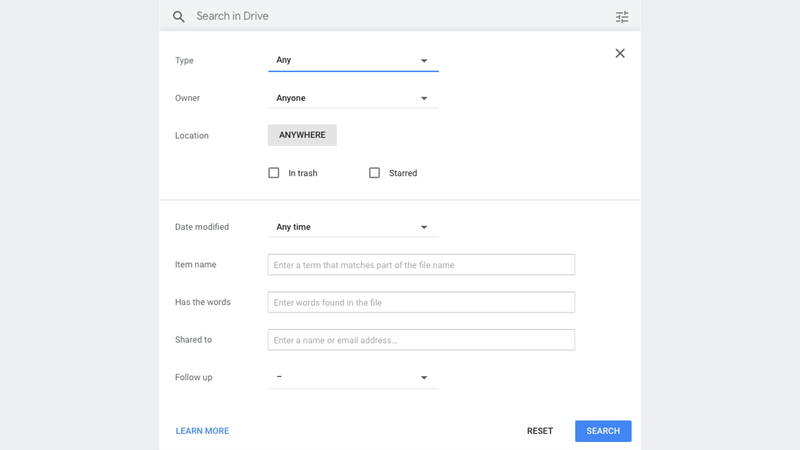Focus the Search in Drive field
Screen dimensions: 800x450
[x=398, y=16]
